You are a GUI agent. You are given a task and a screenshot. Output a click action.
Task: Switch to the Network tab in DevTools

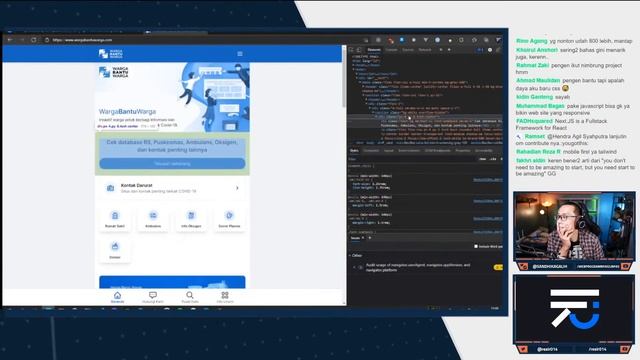click(425, 50)
